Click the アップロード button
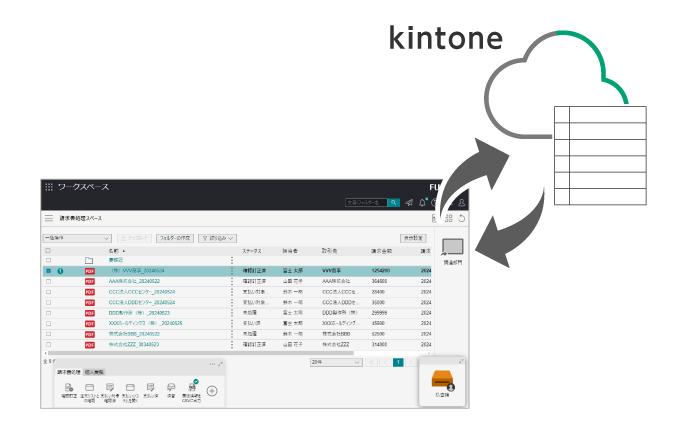Screen dimensions: 686x431 134,238
